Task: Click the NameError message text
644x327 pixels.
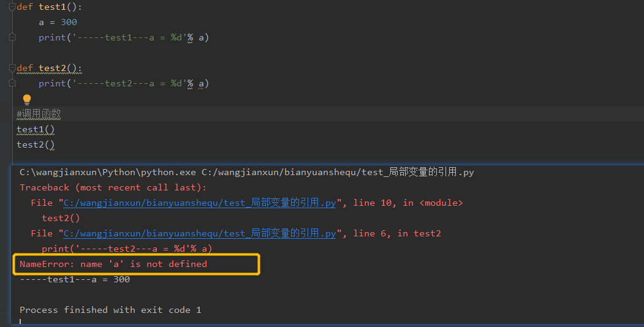Action: [113, 264]
